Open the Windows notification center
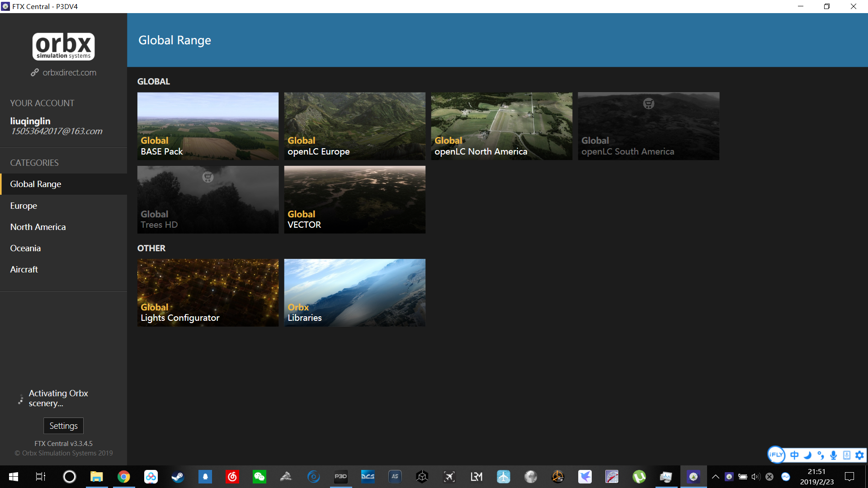 (849, 477)
